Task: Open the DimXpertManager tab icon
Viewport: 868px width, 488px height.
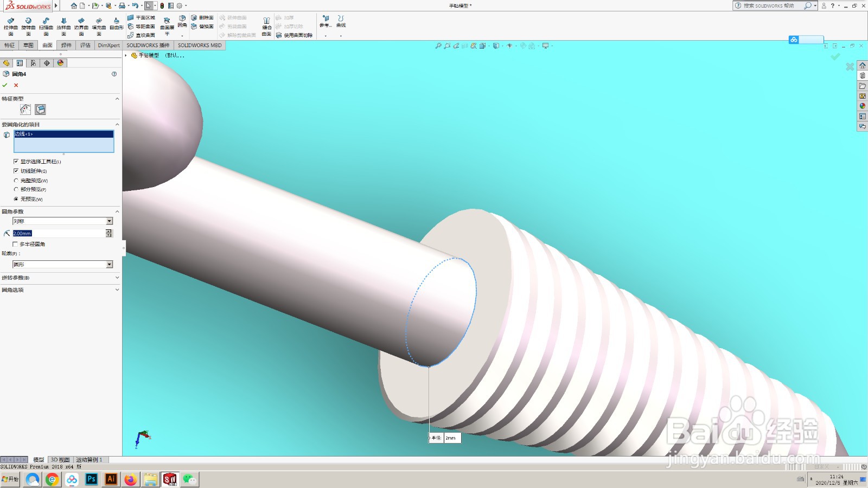Action: coord(47,63)
